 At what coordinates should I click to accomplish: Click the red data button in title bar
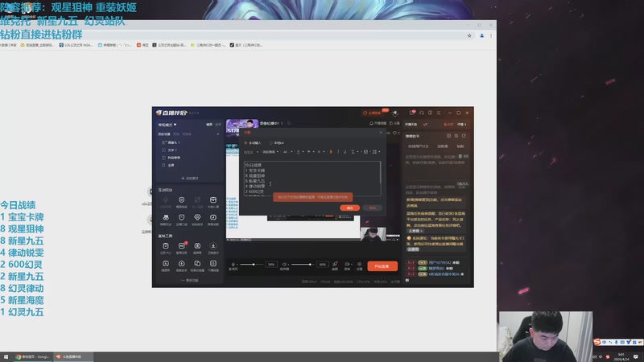[x=372, y=113]
